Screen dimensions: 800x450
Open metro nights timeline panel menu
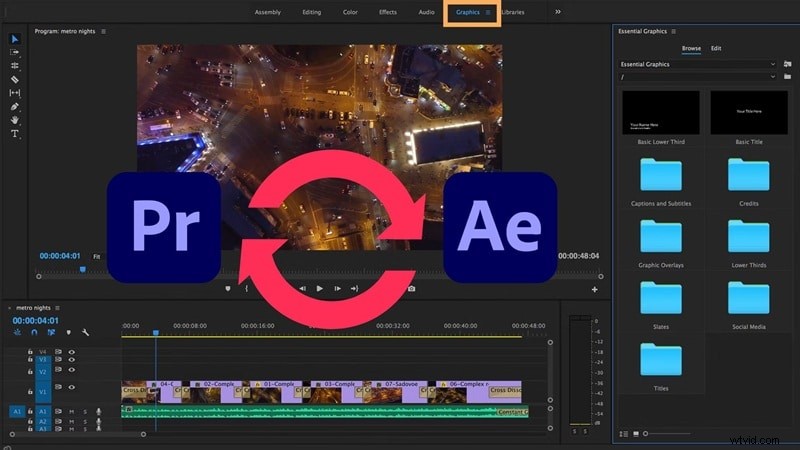57,308
